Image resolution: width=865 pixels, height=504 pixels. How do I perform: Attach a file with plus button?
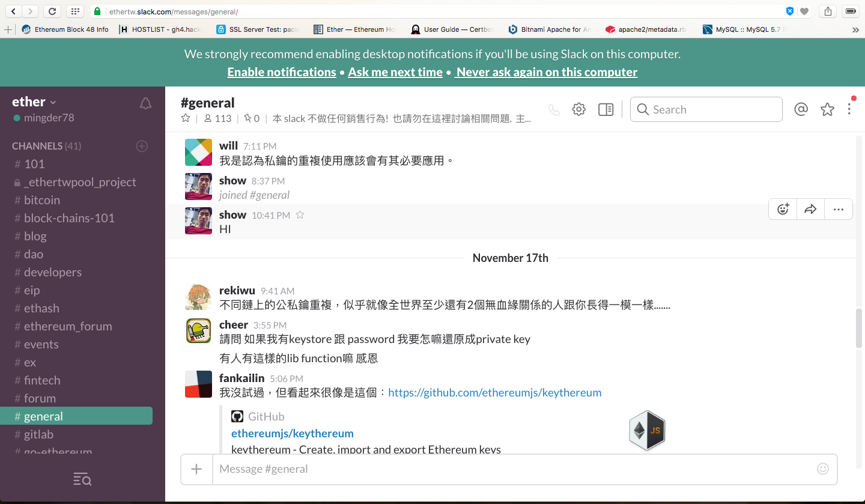point(196,469)
